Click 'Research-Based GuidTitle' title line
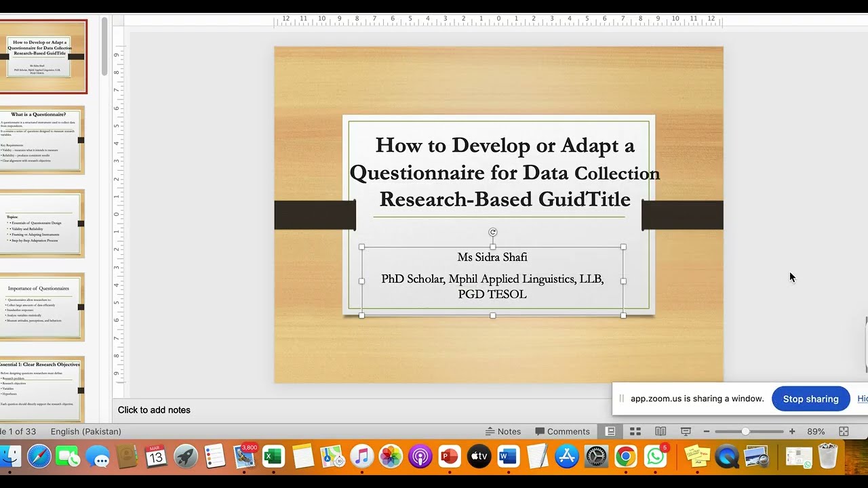Image resolution: width=868 pixels, height=488 pixels. [505, 199]
